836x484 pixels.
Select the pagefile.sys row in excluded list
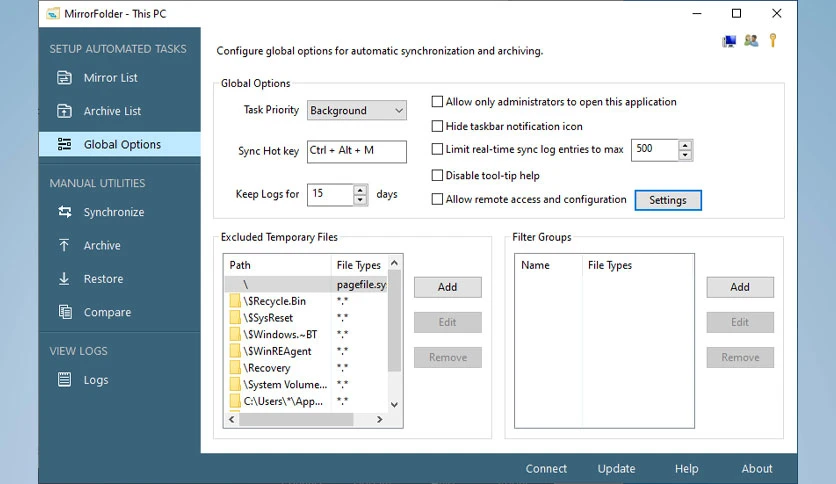306,285
